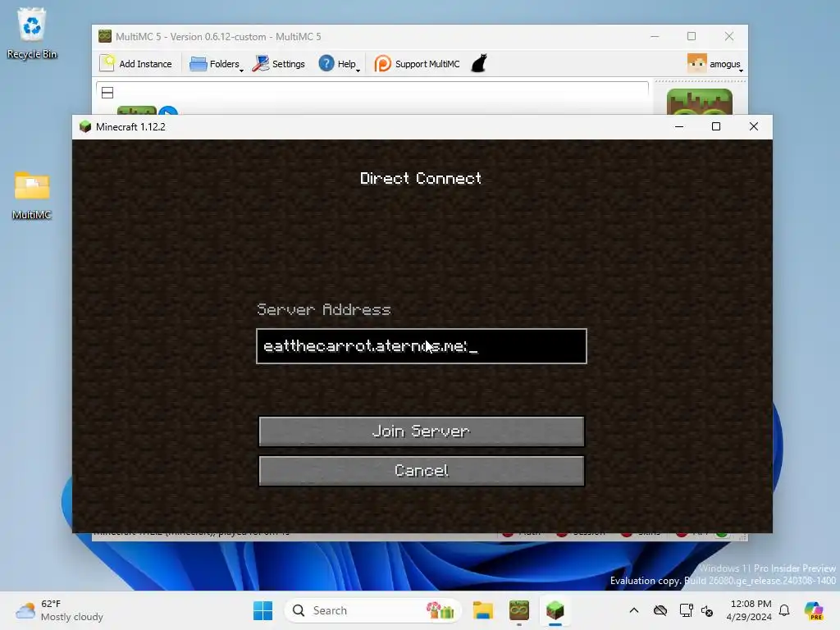Open Recycle Bin desktop icon
The image size is (840, 630).
pos(32,33)
